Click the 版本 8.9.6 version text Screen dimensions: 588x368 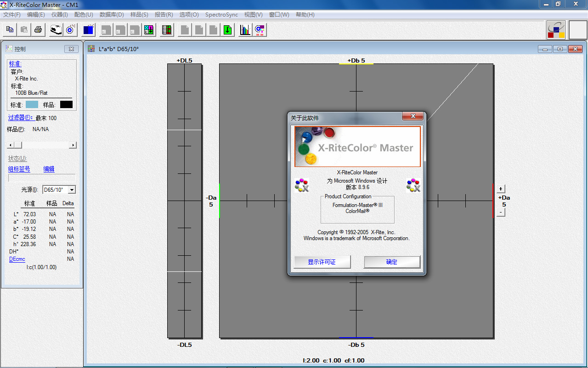point(357,187)
